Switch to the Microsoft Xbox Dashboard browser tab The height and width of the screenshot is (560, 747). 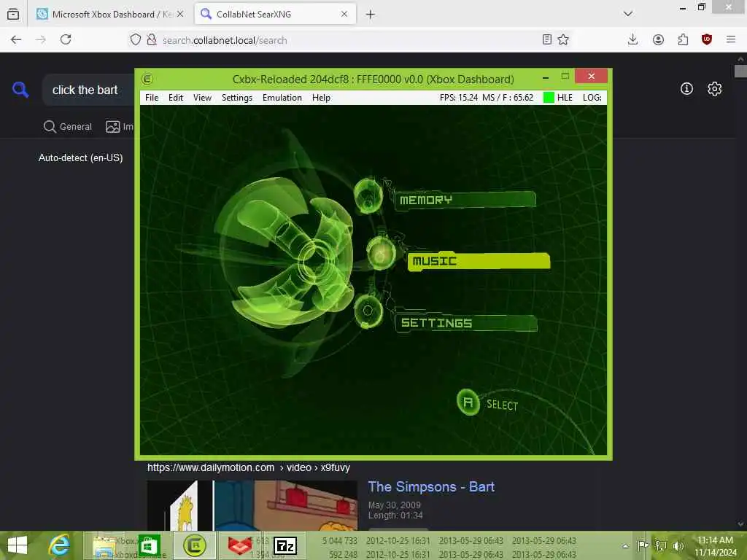(x=111, y=15)
